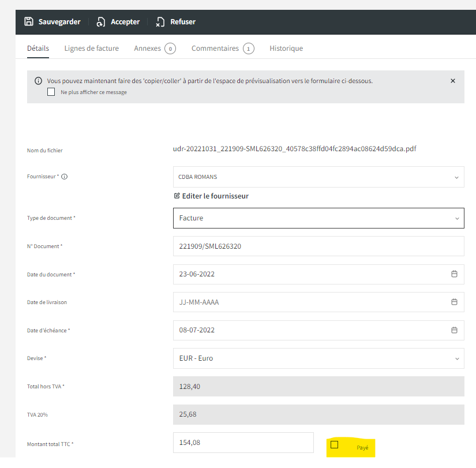The height and width of the screenshot is (468, 476).
Task: Click the 'Nom du fichier' label
Action: [44, 151]
